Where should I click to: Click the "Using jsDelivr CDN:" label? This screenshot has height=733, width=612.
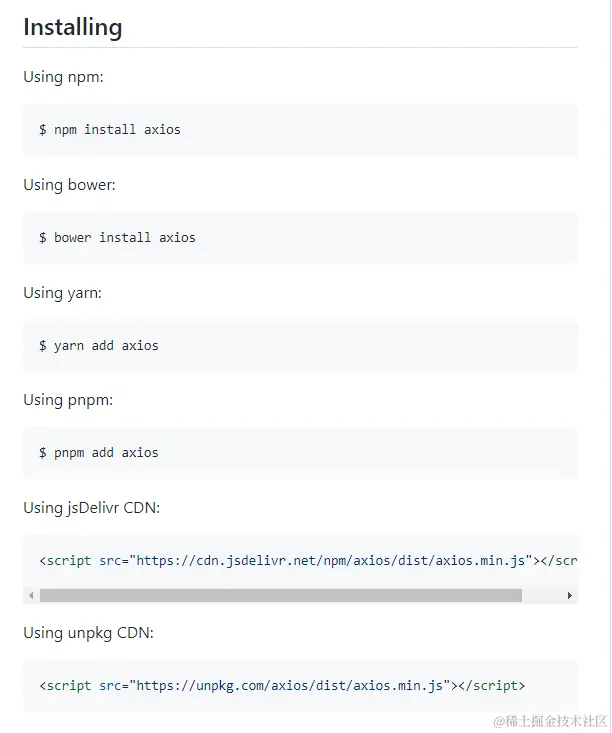point(91,508)
